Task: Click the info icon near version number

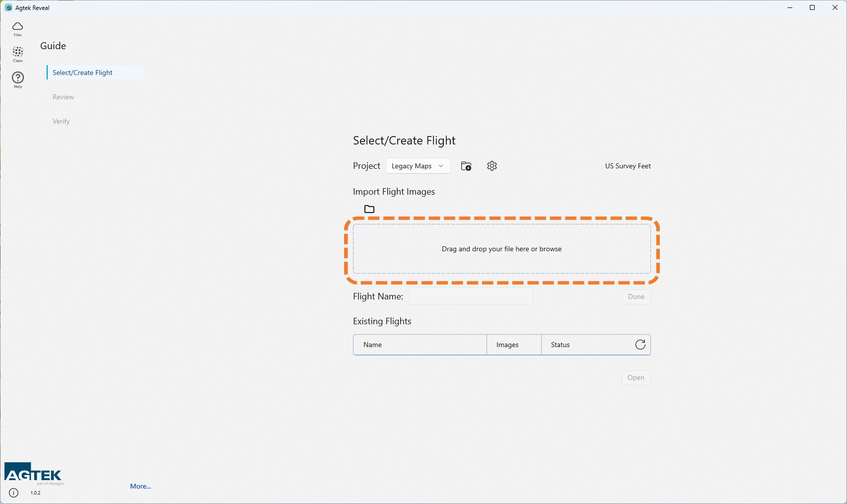Action: pos(14,493)
